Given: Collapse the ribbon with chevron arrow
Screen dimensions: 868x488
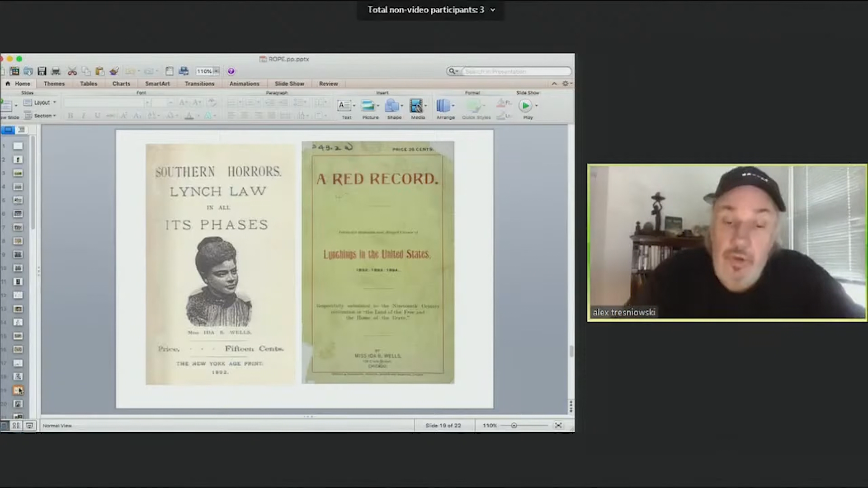Looking at the screenshot, I should point(554,84).
